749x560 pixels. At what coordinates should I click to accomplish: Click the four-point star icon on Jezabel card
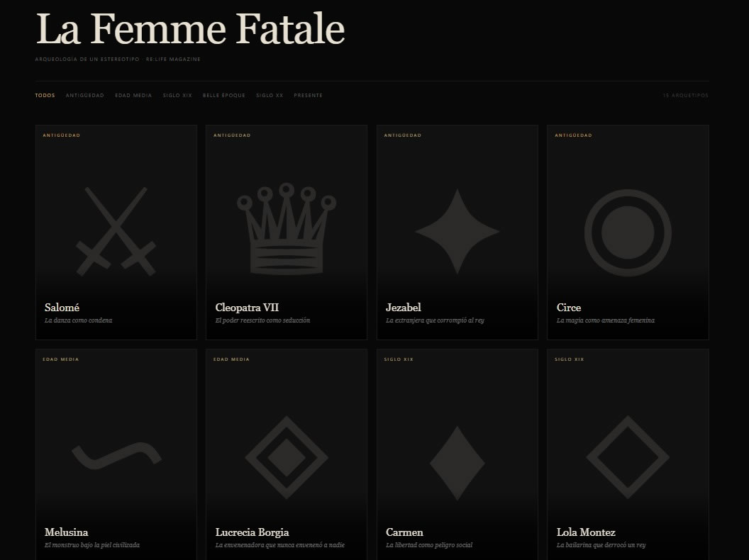[x=457, y=232]
